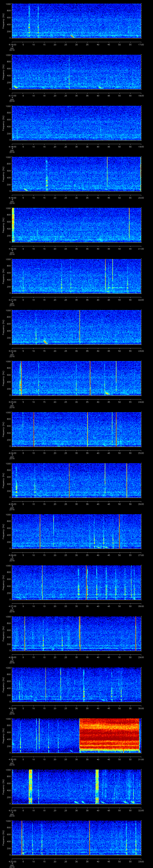
Task: Click the 33:00 end time label
Action: click(141, 861)
